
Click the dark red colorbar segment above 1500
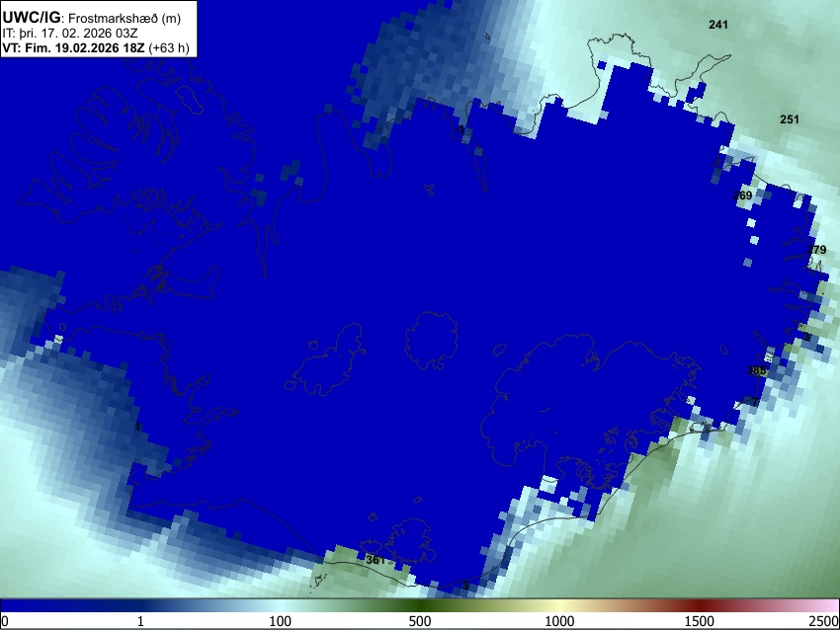click(x=699, y=605)
